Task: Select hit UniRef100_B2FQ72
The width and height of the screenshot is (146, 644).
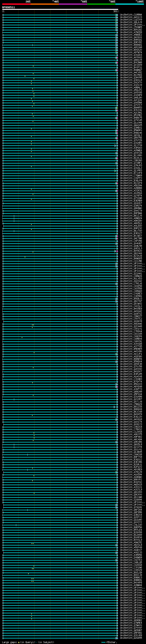Action: (x=131, y=467)
